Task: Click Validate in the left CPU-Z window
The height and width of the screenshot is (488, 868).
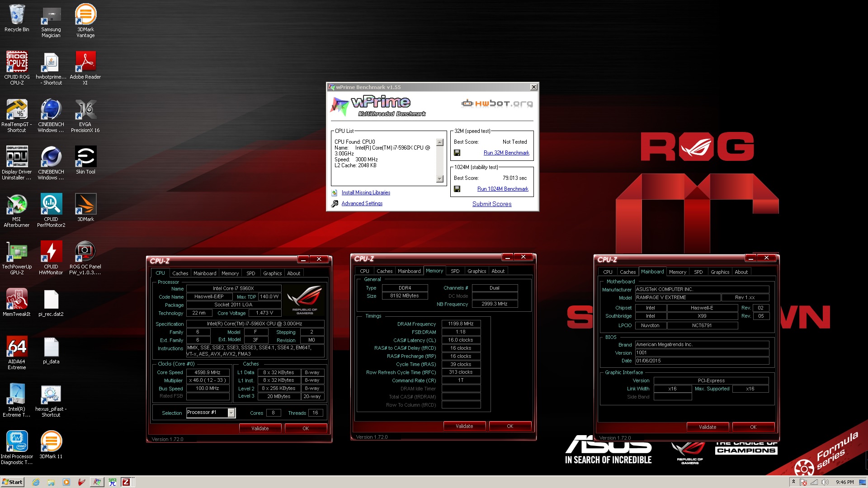Action: [x=260, y=428]
